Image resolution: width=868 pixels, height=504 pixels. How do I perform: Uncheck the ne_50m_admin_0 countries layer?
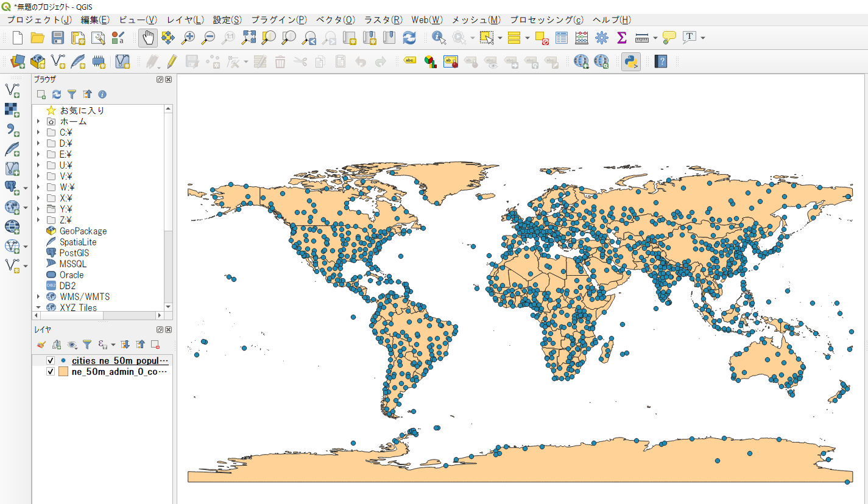click(51, 372)
